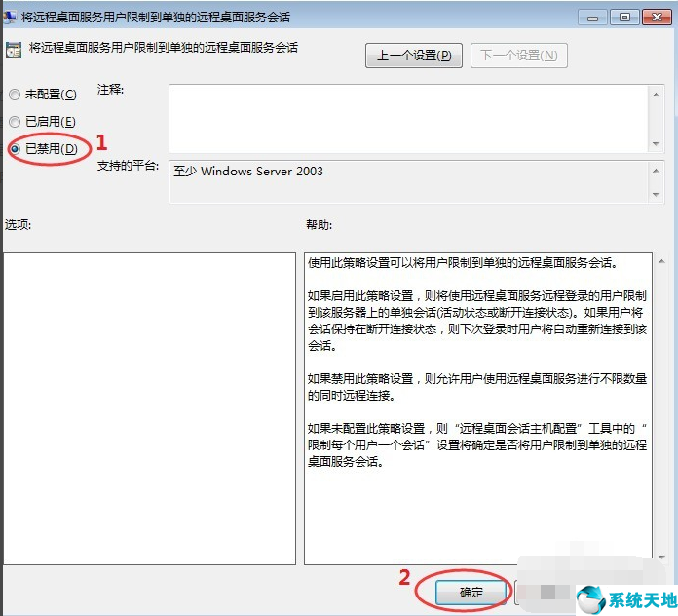
Task: Select the 已启用(E) radio option
Action: [43, 122]
